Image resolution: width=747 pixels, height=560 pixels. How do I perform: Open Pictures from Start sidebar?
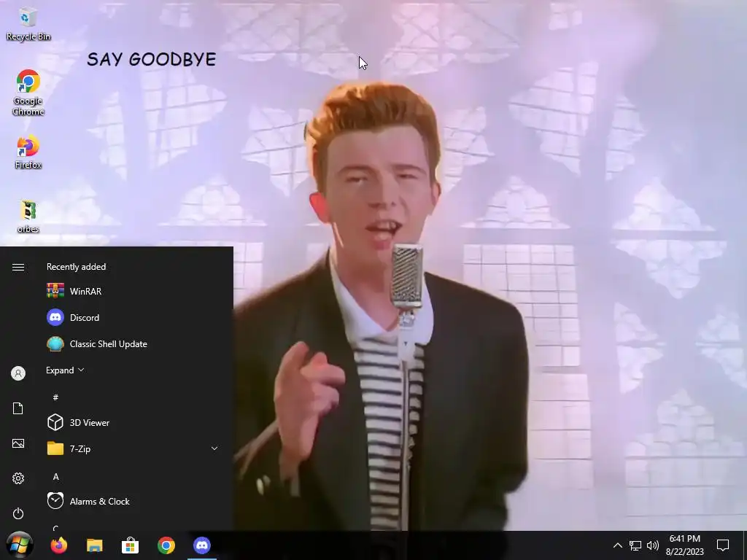pos(18,443)
